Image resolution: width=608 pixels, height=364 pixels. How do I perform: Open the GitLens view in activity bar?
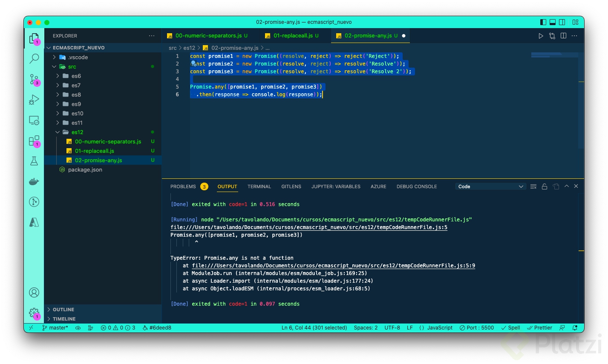tap(34, 202)
